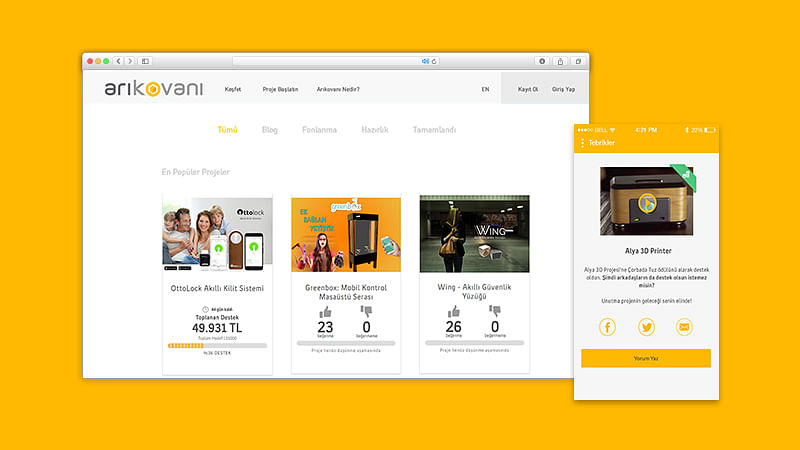Click the Twitter share icon
This screenshot has height=450, width=800.
click(x=645, y=327)
